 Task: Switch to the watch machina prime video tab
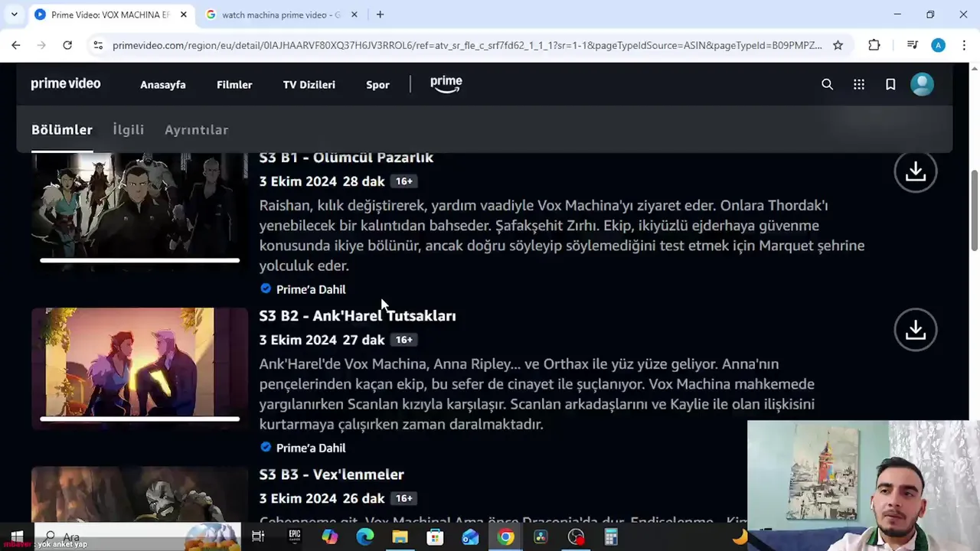pyautogui.click(x=280, y=15)
